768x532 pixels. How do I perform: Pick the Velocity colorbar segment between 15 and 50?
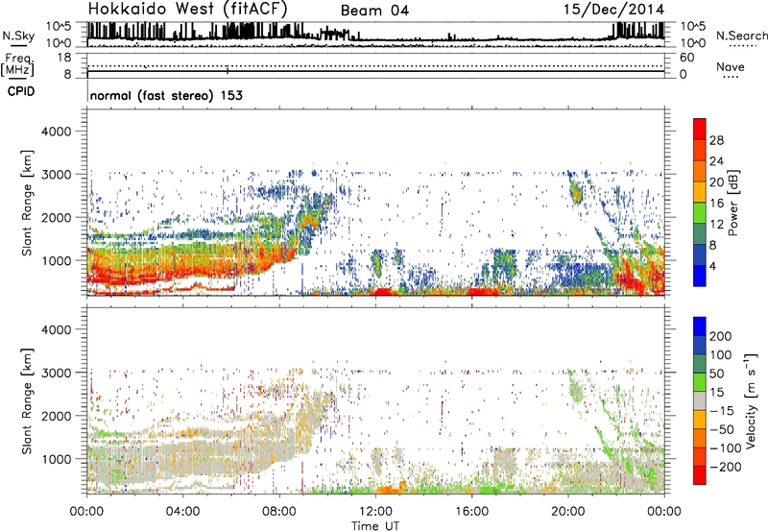(700, 382)
